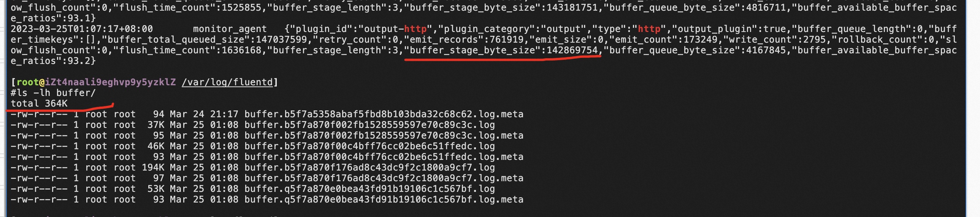Click file buffer.q5f7a870e0bea43fd91b19106c1c567bf.log
This screenshot has width=980, height=217.
click(369, 189)
